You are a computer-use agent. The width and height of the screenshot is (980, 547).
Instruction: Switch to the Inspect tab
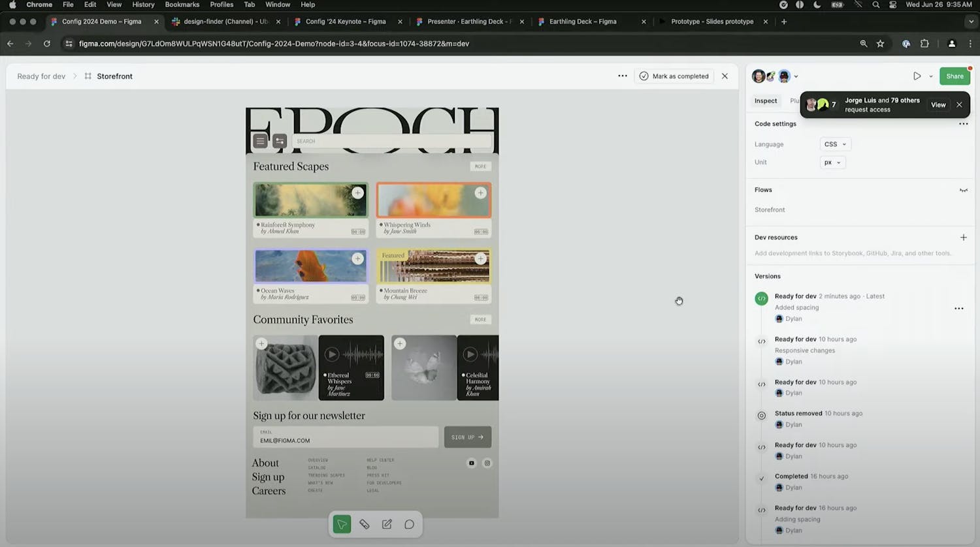point(766,101)
